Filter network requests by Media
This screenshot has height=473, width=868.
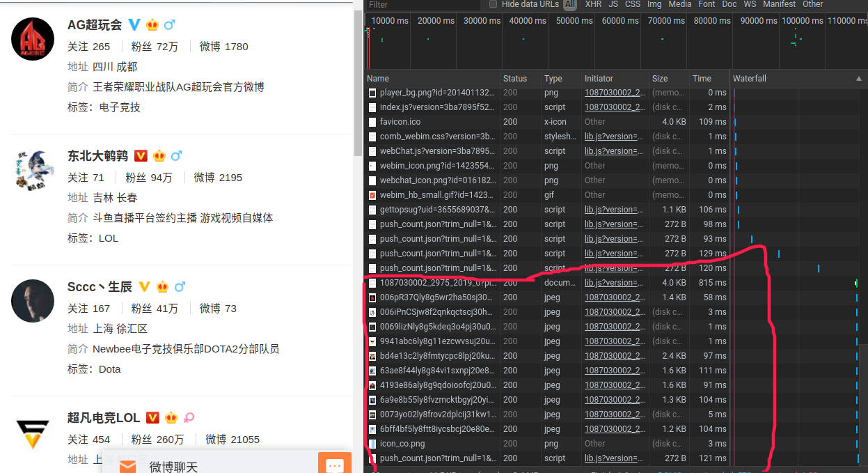(680, 4)
